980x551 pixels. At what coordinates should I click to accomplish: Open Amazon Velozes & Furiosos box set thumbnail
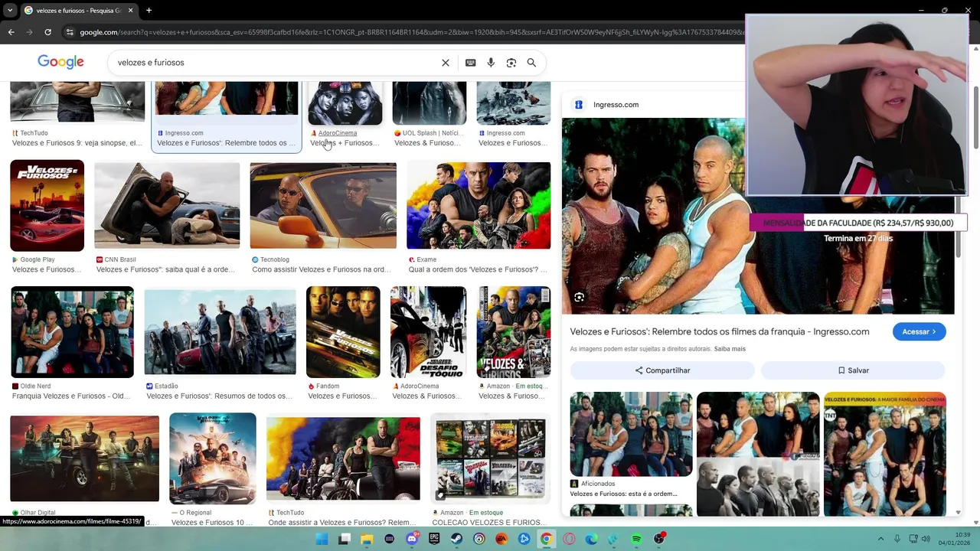(513, 332)
